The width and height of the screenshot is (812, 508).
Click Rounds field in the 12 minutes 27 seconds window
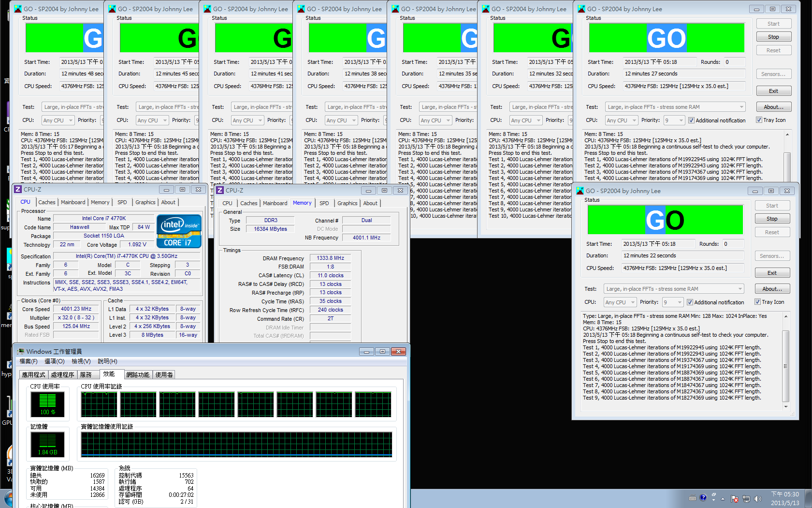(734, 62)
